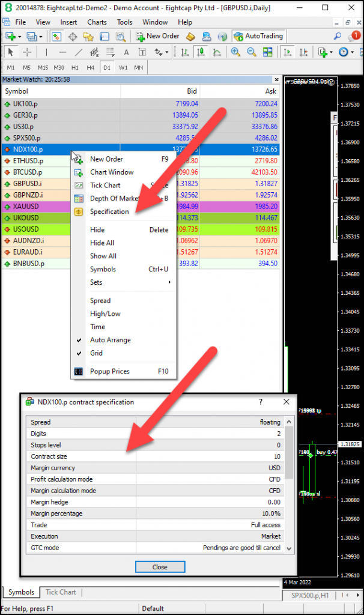The width and height of the screenshot is (364, 615).
Task: Switch timeframe to H4
Action: (91, 67)
